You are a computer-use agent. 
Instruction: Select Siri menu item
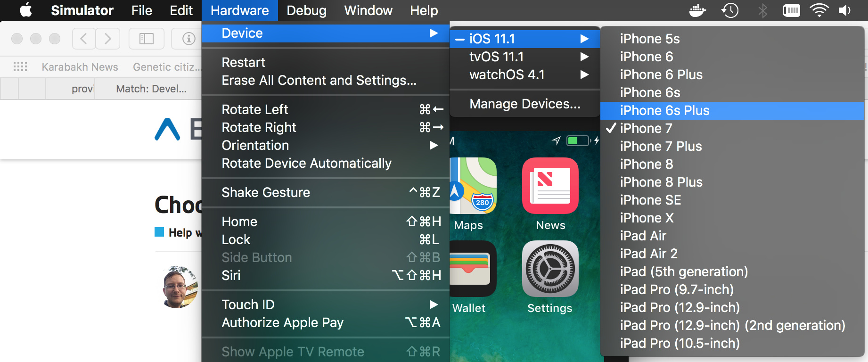[x=326, y=275]
